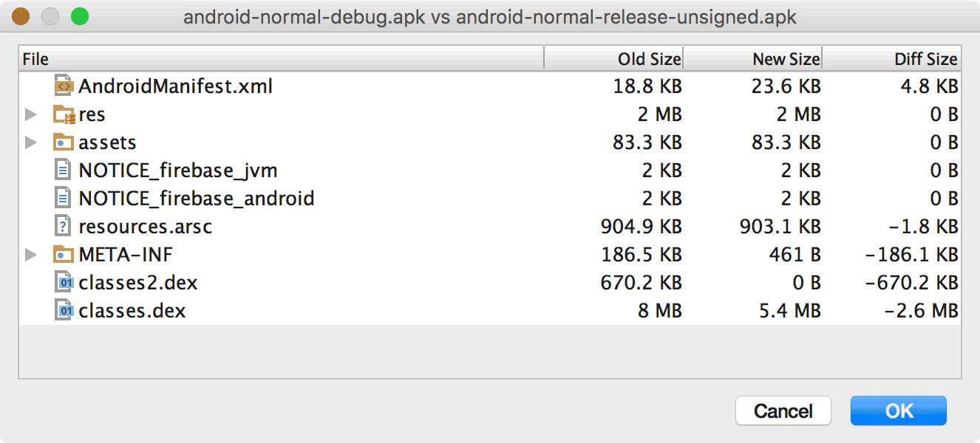
Task: Click the assets folder icon
Action: coord(63,142)
